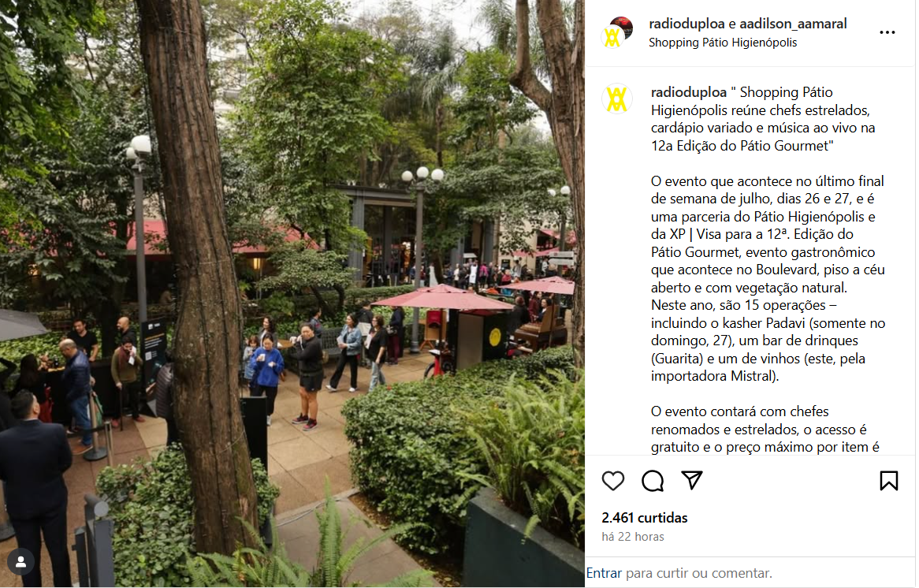Click the caption text about Pátio Gourmet
Image resolution: width=919 pixels, height=588 pixels.
768,270
